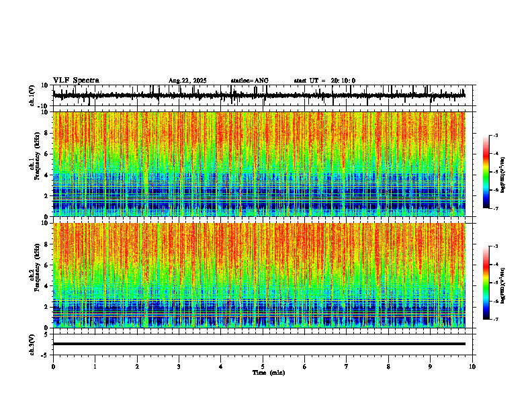Click time axis tick label "3"
Screen dimensions: 532x411
click(179, 367)
